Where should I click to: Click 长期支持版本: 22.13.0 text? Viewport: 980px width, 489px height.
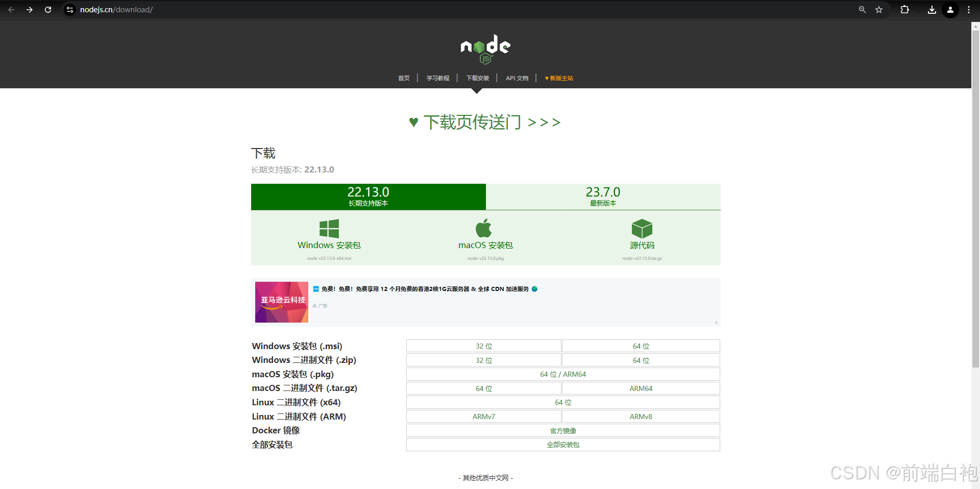point(292,169)
